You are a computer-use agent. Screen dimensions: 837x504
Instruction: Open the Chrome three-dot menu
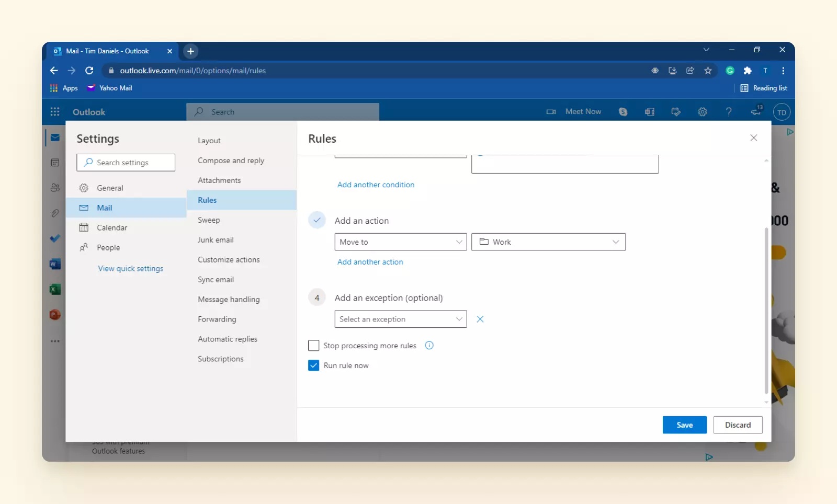point(783,71)
